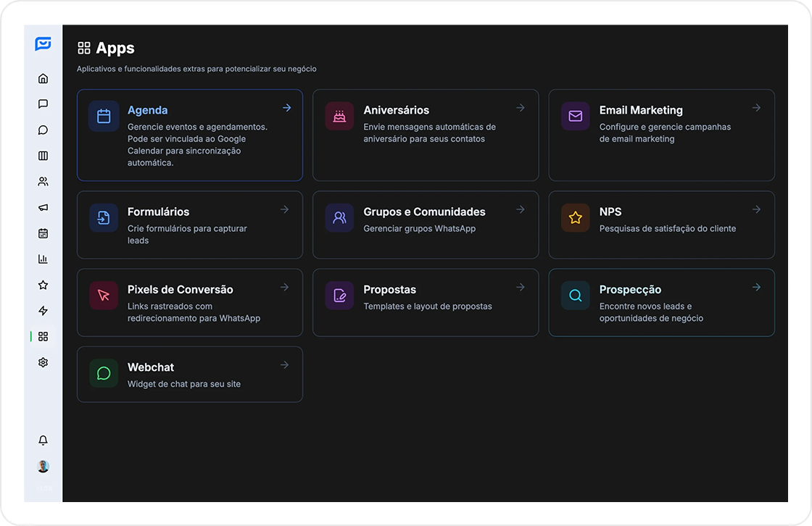This screenshot has height=526, width=812.
Task: Click the Prospecção magnifier icon
Action: (x=576, y=296)
